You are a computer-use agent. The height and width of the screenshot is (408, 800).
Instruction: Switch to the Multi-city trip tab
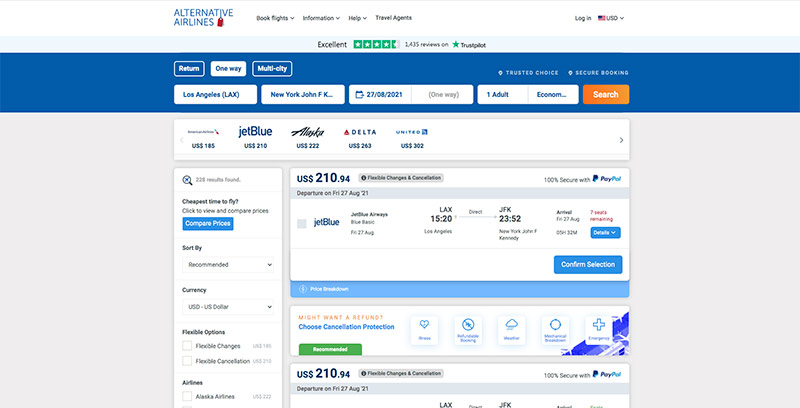point(272,68)
